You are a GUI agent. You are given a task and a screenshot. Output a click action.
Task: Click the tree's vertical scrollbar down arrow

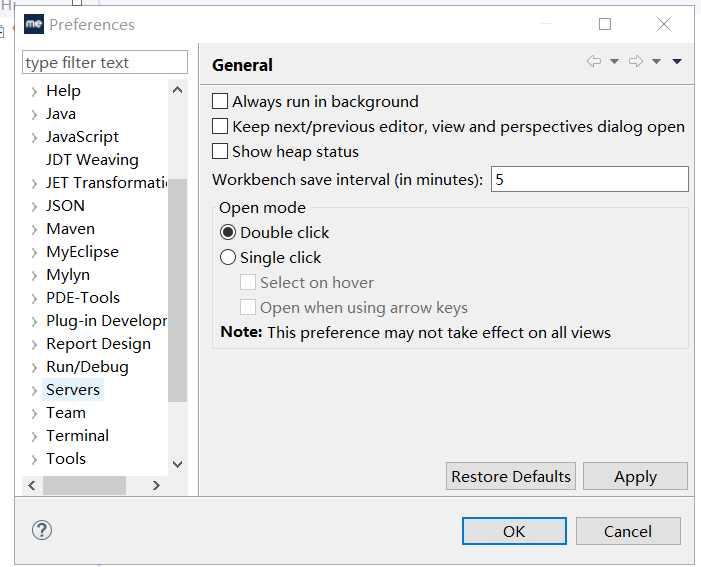tap(178, 464)
